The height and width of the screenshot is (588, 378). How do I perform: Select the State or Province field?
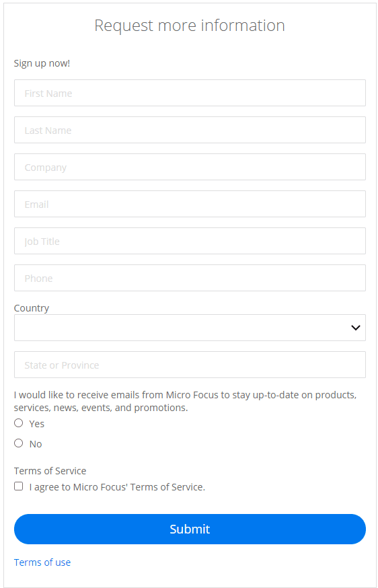(190, 365)
